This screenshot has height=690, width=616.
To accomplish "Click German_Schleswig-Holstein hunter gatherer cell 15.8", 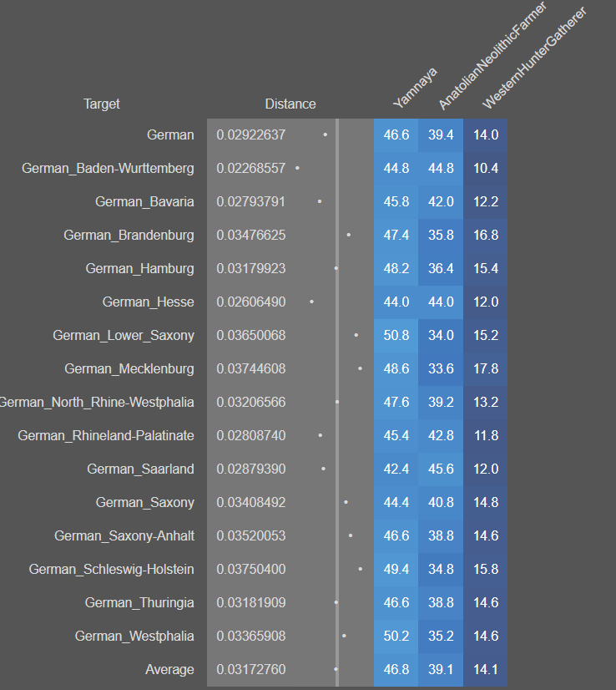I will point(486,570).
